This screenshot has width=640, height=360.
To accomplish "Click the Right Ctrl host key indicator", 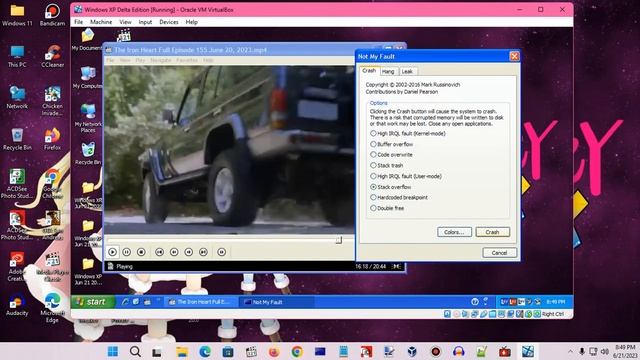I will click(x=553, y=314).
